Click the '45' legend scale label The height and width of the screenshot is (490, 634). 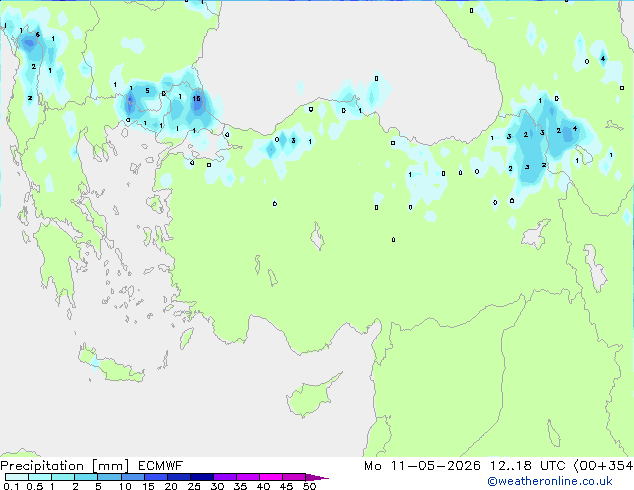click(x=286, y=486)
